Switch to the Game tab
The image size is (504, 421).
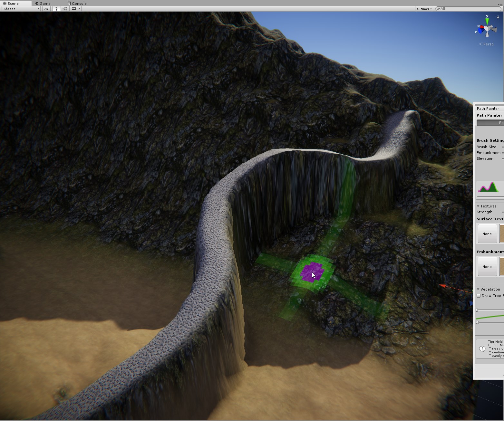(x=43, y=3)
